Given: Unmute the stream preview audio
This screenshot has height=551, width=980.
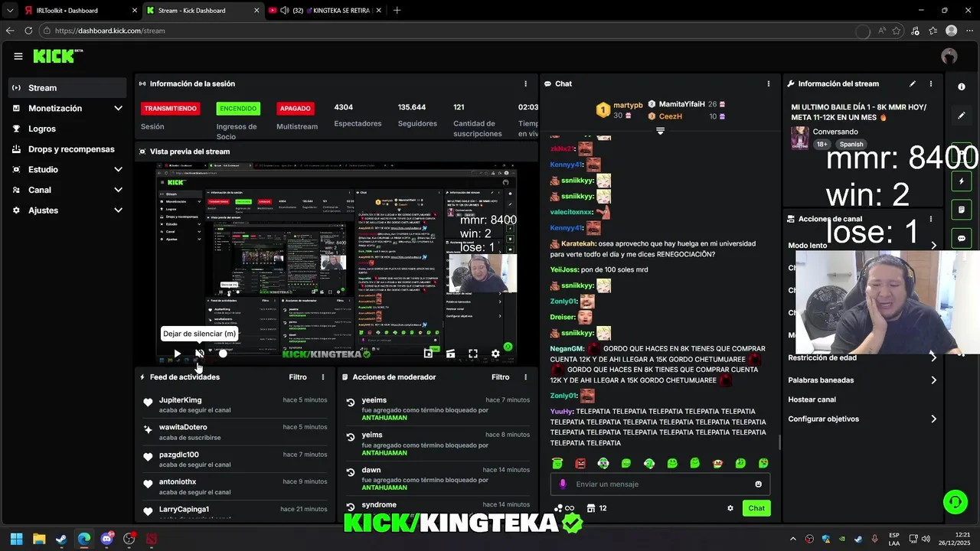Looking at the screenshot, I should pyautogui.click(x=199, y=354).
